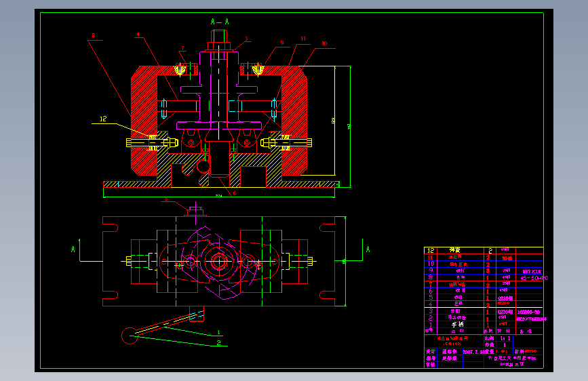This screenshot has width=588, height=381.
Task: Select part callout 8 above section view
Action: pyautogui.click(x=94, y=35)
